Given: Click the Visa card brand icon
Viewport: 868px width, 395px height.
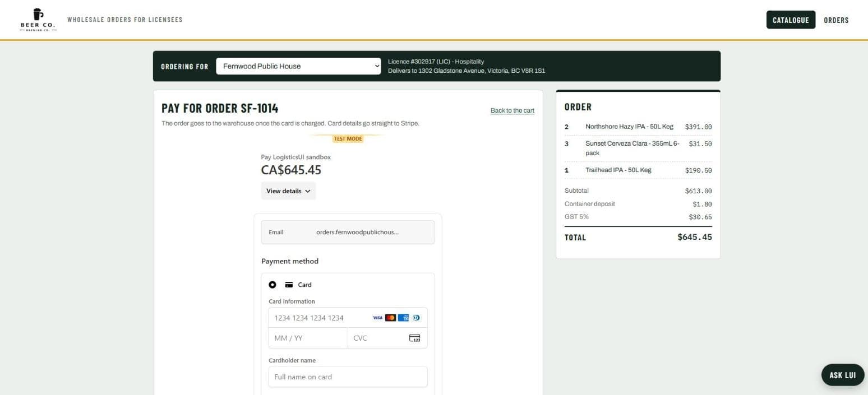Looking at the screenshot, I should 377,318.
